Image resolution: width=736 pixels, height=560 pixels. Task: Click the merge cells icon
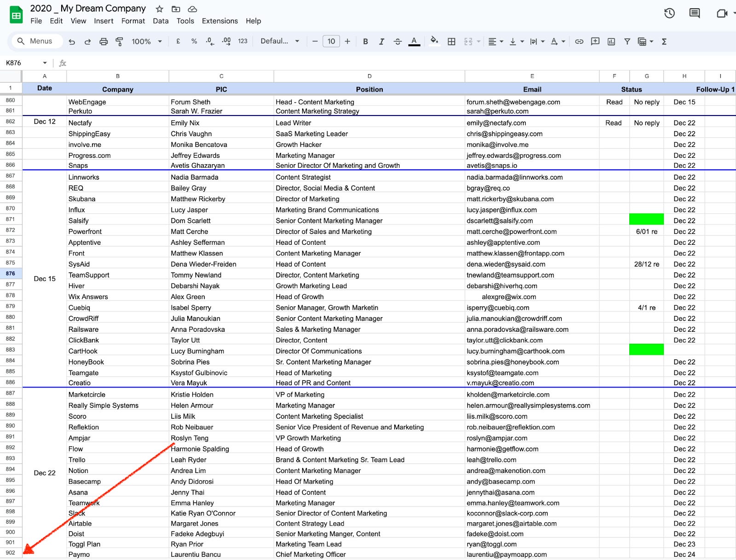(x=468, y=41)
